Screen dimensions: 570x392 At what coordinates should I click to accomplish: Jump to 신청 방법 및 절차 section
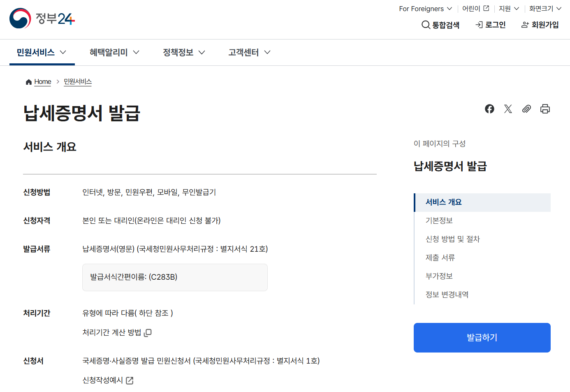click(453, 239)
